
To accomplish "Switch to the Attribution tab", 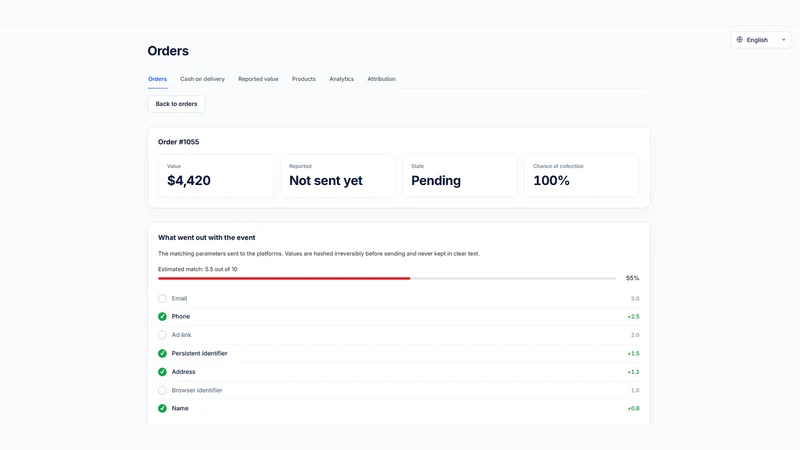I will click(x=381, y=79).
